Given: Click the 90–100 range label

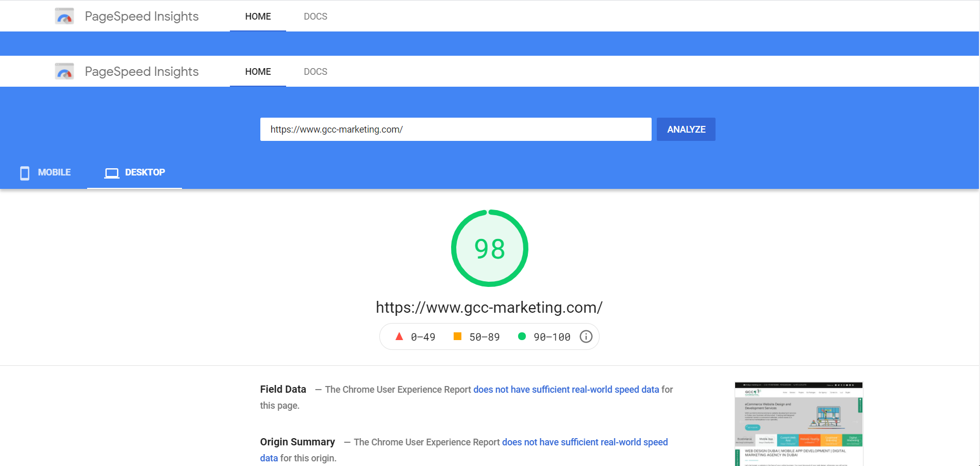Looking at the screenshot, I should [552, 337].
